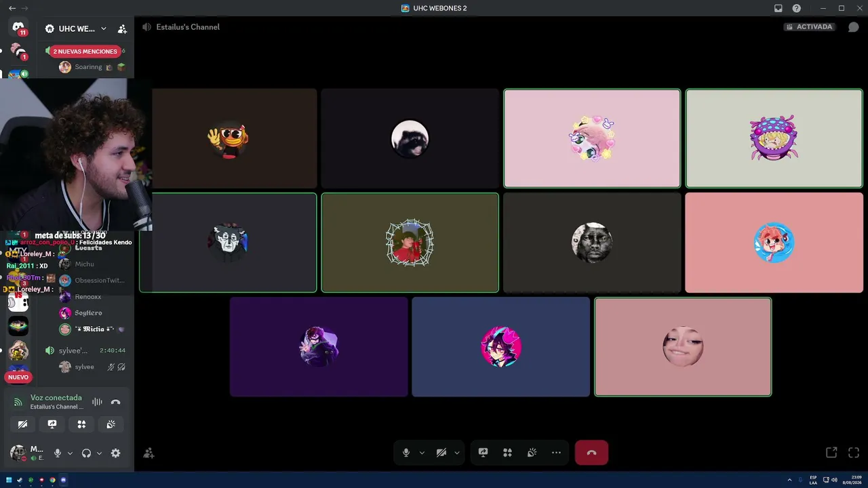The width and height of the screenshot is (868, 488).
Task: Disconnect with the red hang-up button
Action: [x=591, y=453]
